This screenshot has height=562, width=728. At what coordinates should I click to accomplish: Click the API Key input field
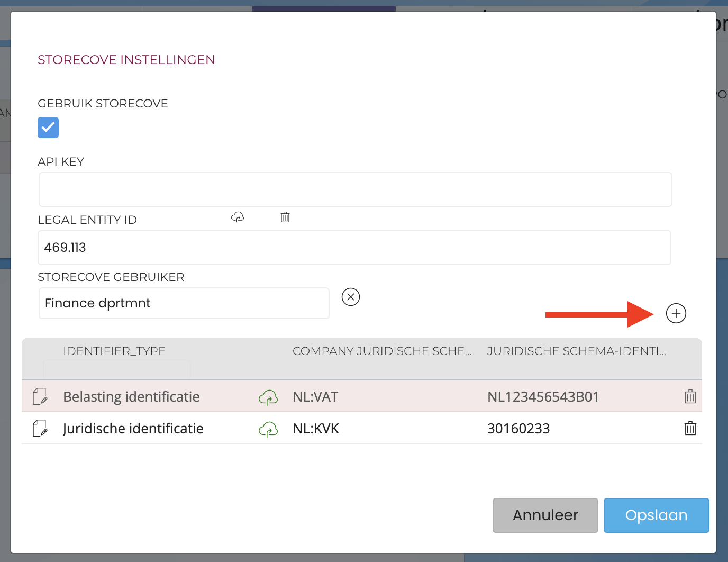[x=355, y=189]
